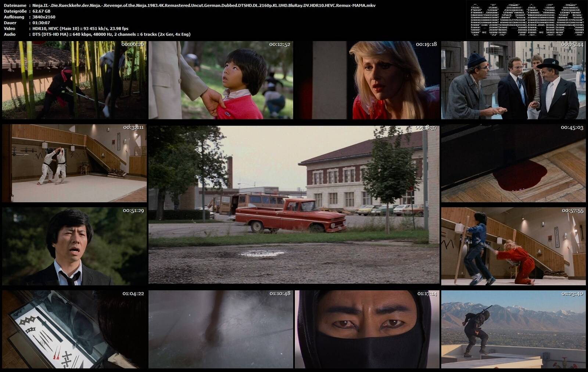This screenshot has height=372, width=588.
Task: Click the timestamp "00:25:44"
Action: point(572,44)
